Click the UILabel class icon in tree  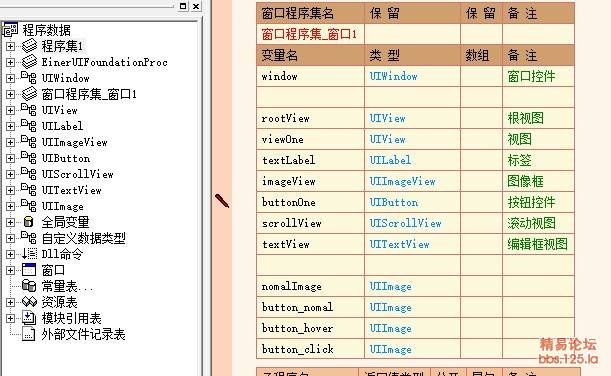click(x=29, y=126)
